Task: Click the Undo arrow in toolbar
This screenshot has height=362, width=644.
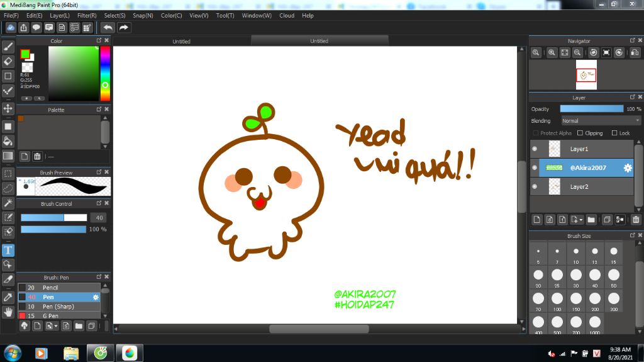Action: tap(108, 28)
